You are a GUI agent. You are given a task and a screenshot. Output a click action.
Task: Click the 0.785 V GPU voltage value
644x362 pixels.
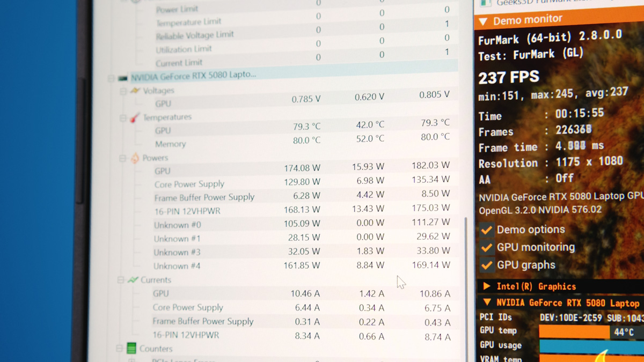pos(306,99)
